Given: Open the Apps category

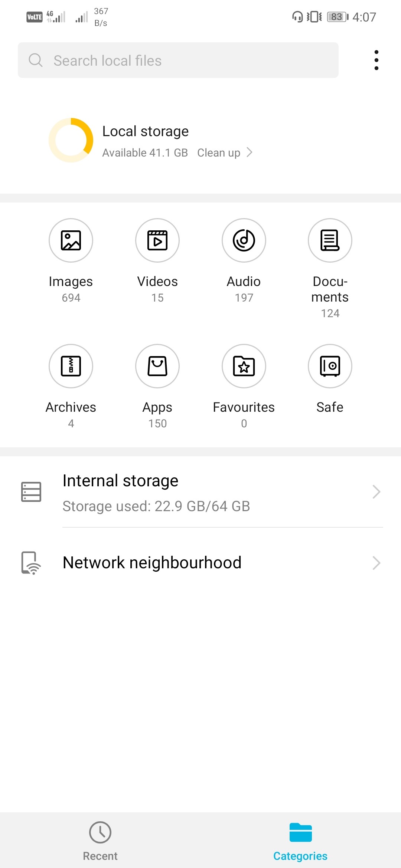Looking at the screenshot, I should 157,366.
